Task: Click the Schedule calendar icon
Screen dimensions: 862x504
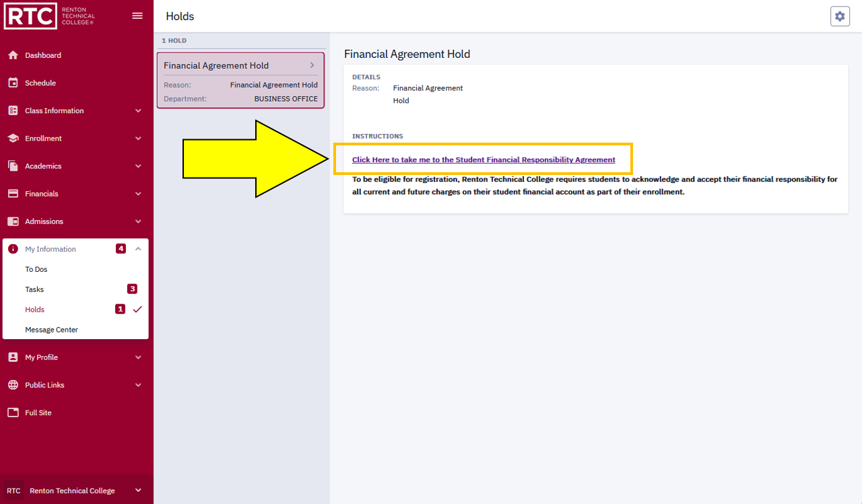Action: (13, 83)
